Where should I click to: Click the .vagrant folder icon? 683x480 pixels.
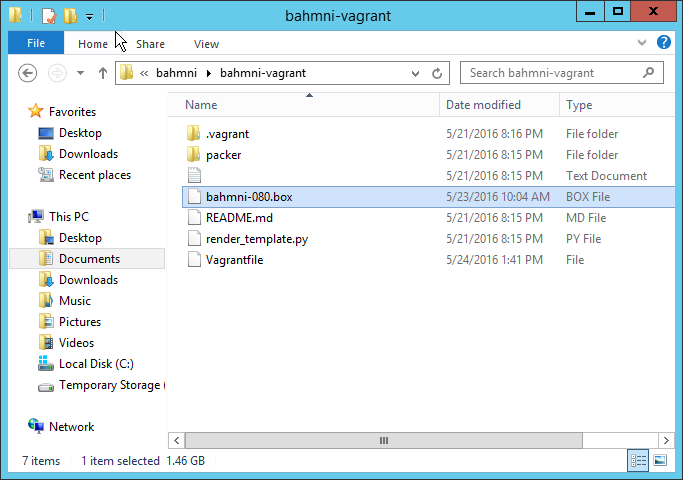coord(193,133)
